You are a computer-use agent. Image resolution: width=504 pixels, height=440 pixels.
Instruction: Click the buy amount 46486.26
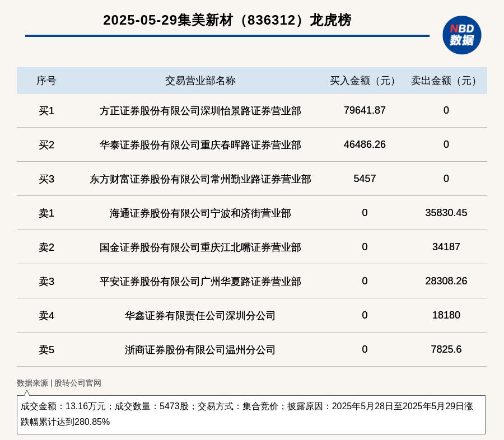(365, 144)
